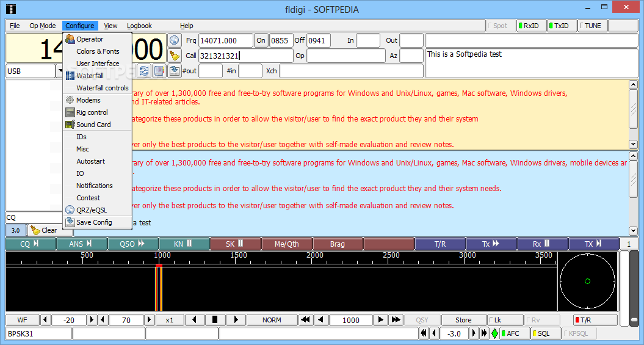
Task: Open the Op Mode menu
Action: (x=42, y=26)
